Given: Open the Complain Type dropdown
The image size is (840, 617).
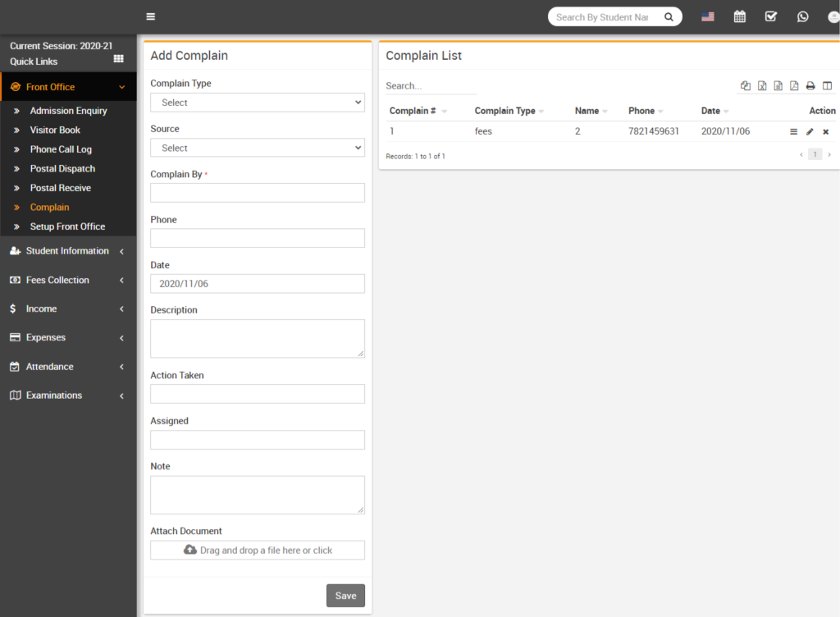Looking at the screenshot, I should 258,103.
